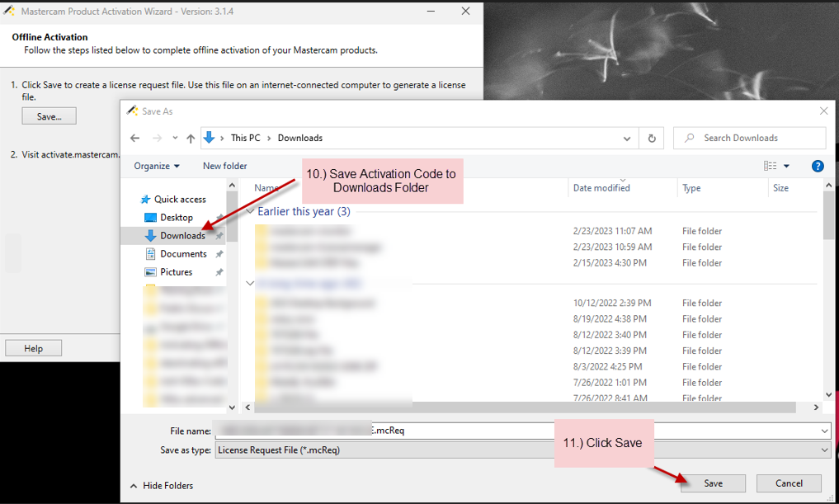Click the blue Help question mark icon

coord(818,167)
